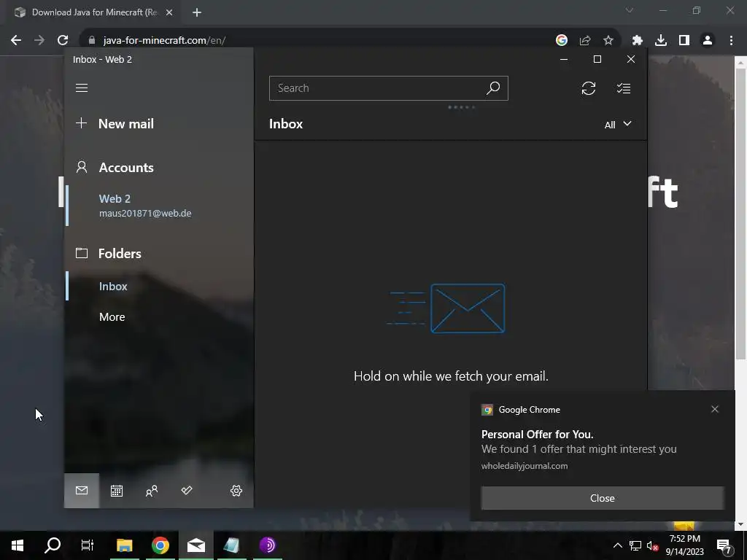Expand the All filter dropdown

pyautogui.click(x=618, y=124)
